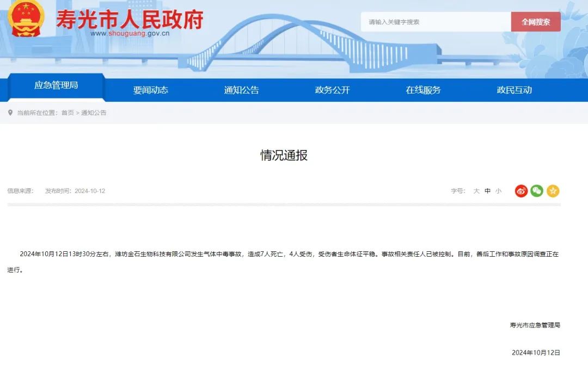Image resolution: width=588 pixels, height=372 pixels.
Task: Click 通知公告 in the breadcrumb trail
Action: [94, 113]
